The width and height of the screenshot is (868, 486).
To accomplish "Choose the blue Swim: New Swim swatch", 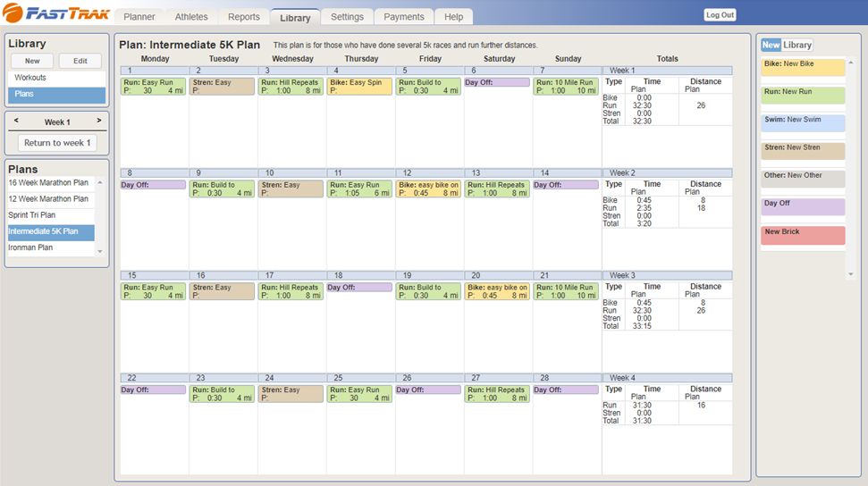I will point(802,123).
